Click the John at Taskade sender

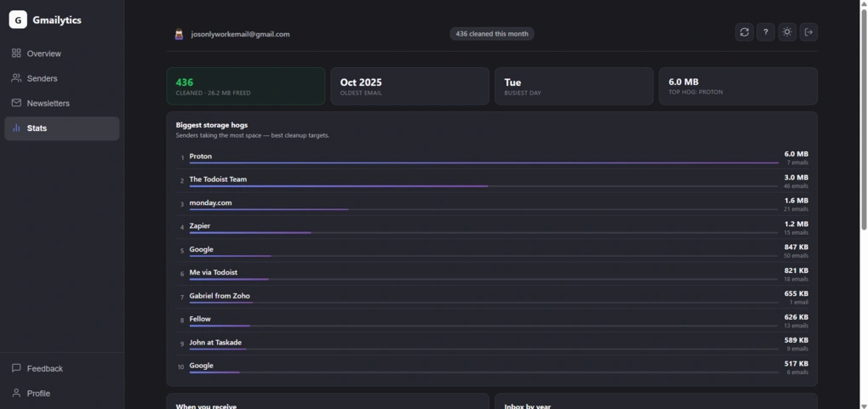click(x=215, y=342)
